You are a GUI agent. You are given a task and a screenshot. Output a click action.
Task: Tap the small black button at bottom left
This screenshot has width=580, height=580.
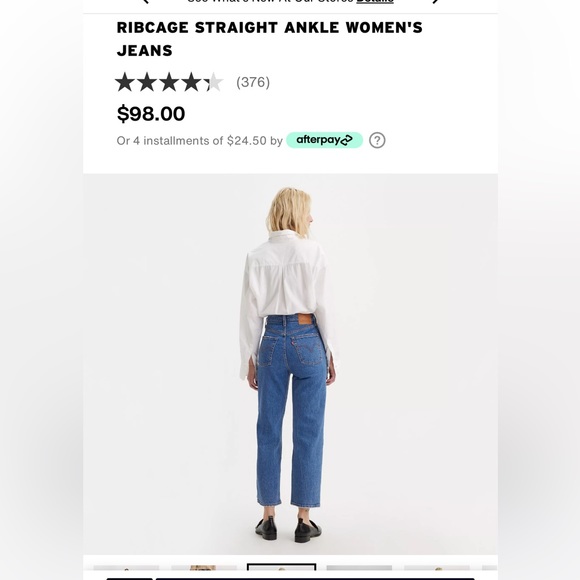[x=129, y=579]
